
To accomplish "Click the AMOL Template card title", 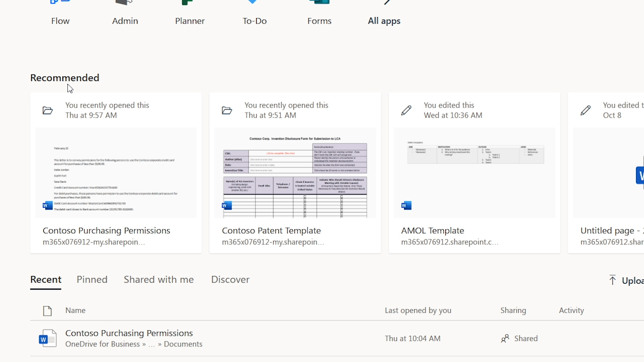I will click(x=433, y=230).
